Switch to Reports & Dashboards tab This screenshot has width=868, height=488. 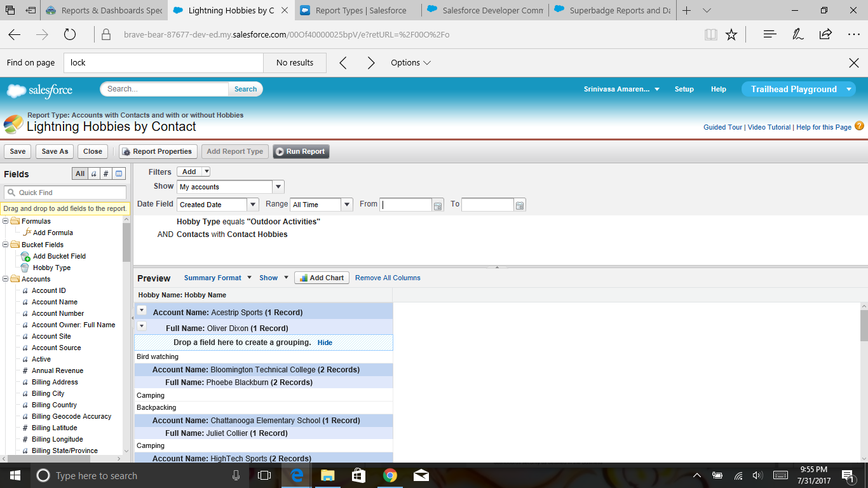[x=104, y=11]
